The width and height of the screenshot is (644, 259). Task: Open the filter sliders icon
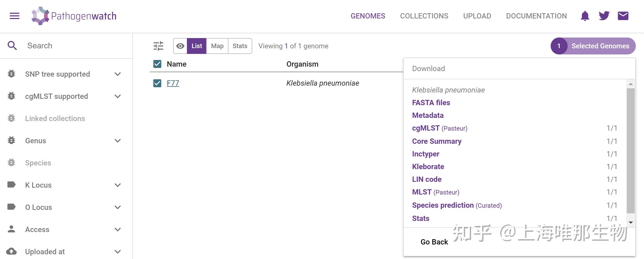tap(158, 46)
